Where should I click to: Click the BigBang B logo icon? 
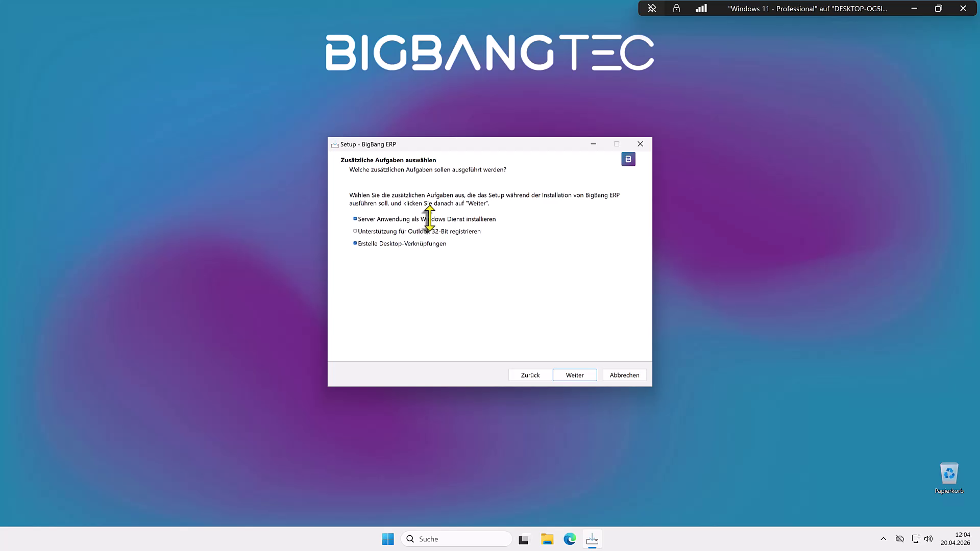coord(628,159)
